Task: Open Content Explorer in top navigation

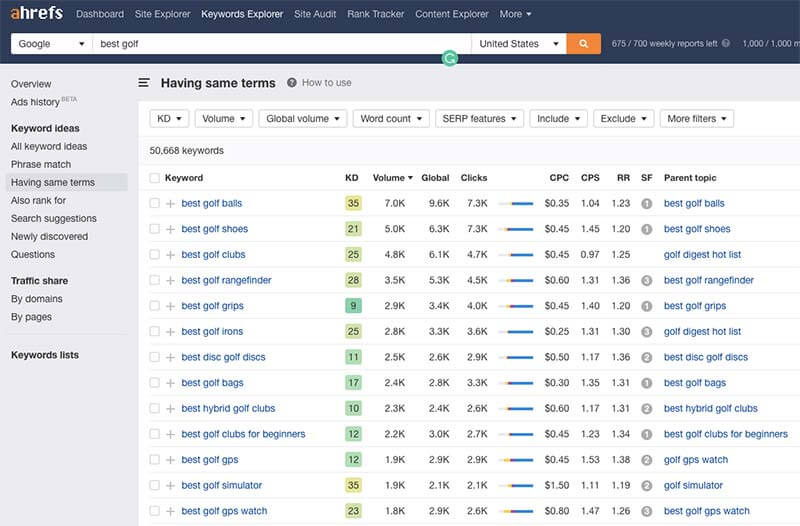Action: coord(452,14)
